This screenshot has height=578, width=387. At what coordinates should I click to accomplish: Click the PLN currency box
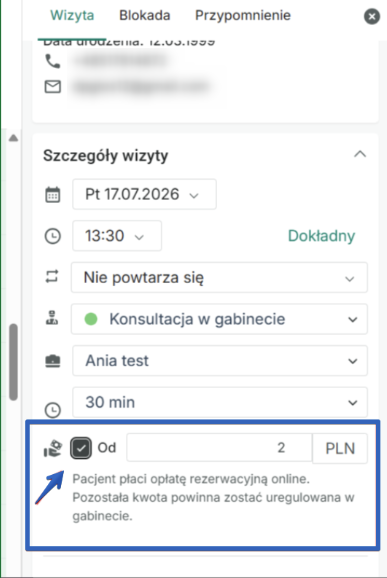[x=340, y=448]
